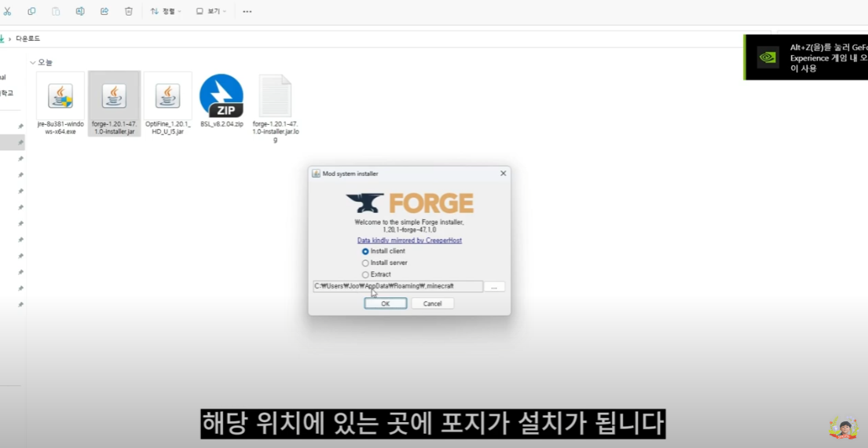Click the jre-8u381-windows-x64.exe file name

(60, 128)
